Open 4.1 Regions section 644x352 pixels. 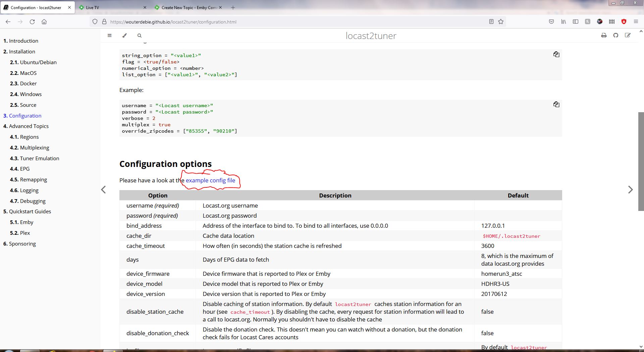point(24,137)
